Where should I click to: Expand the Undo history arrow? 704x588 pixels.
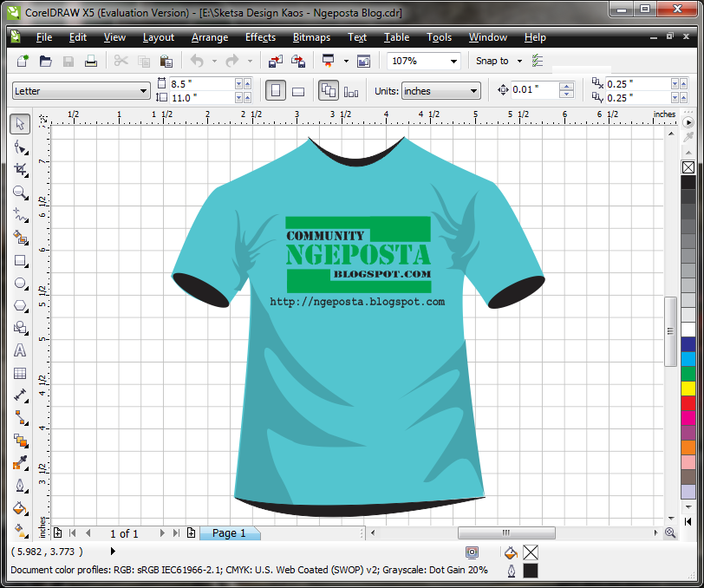pos(214,61)
